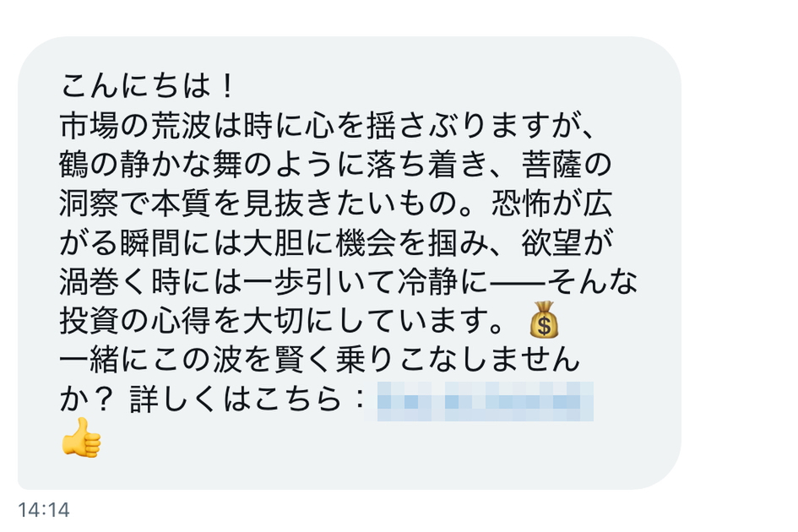Viewport: 798px width, 532px height.
Task: Select the word 鶴 at line start
Action: click(x=74, y=165)
